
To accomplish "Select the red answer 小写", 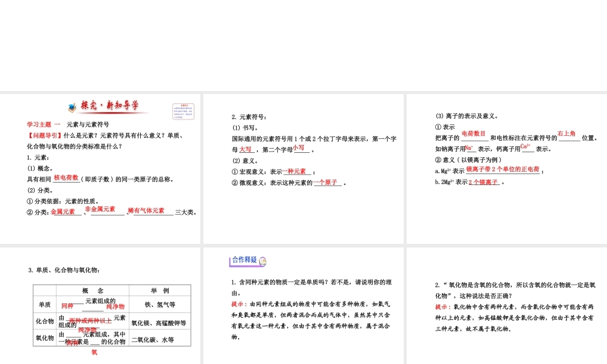I will pos(299,148).
